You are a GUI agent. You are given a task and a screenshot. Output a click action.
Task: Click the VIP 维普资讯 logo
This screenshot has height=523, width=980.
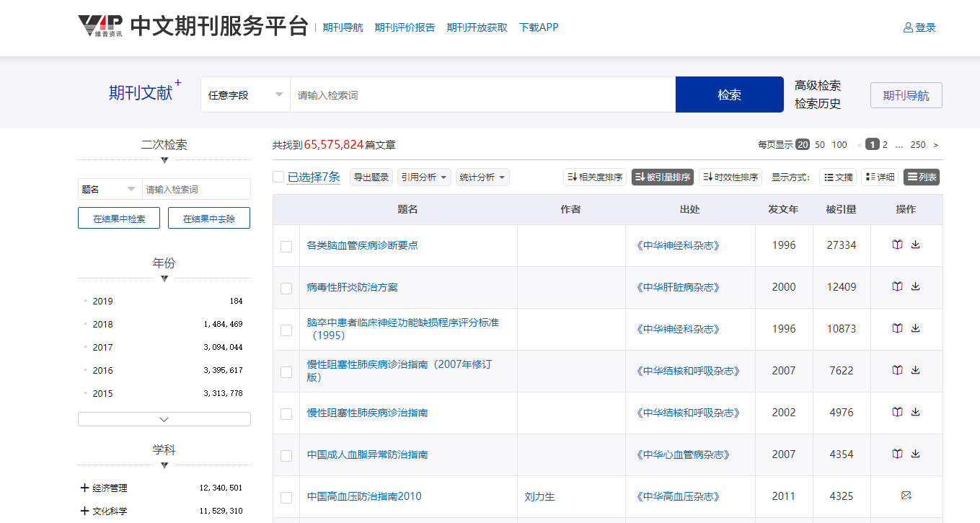pyautogui.click(x=100, y=27)
